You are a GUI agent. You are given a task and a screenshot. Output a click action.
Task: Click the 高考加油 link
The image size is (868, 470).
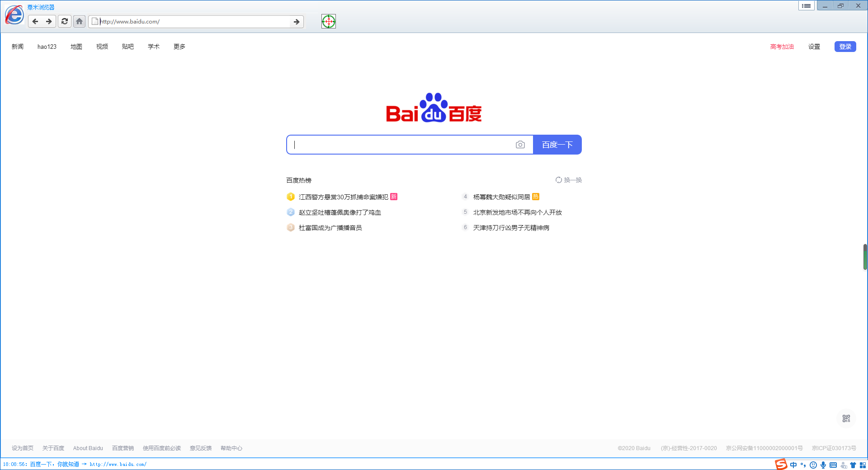pyautogui.click(x=782, y=47)
